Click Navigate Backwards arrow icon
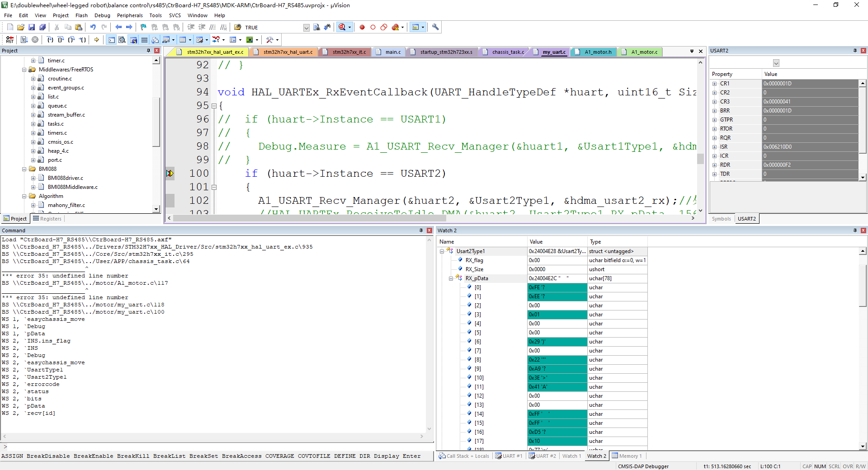 tap(118, 27)
